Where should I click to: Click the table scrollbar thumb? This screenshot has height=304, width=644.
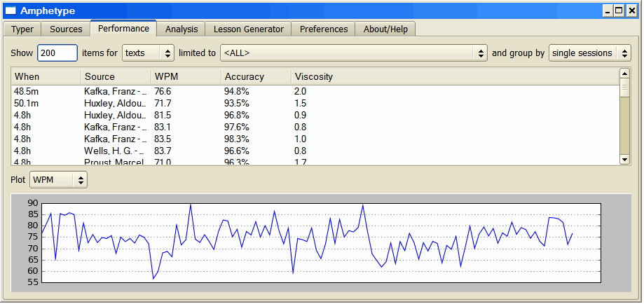[x=624, y=88]
